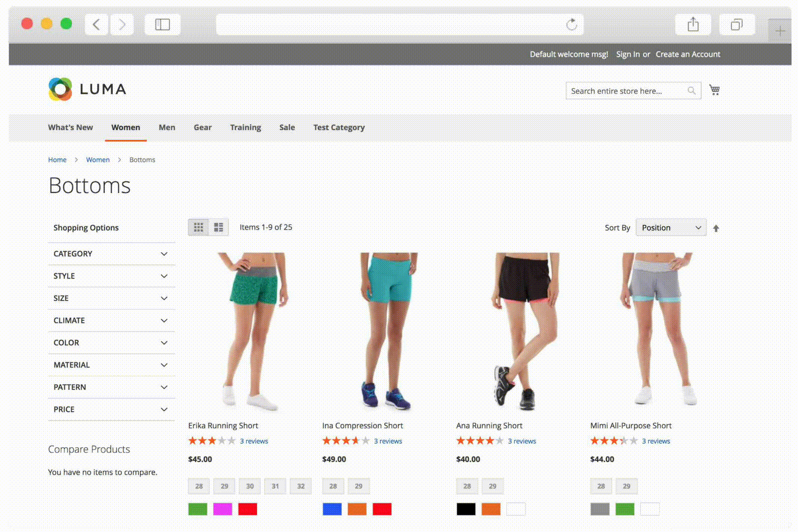Viewport: 798px width, 532px height.
Task: Expand the MATERIAL filter
Action: point(111,365)
